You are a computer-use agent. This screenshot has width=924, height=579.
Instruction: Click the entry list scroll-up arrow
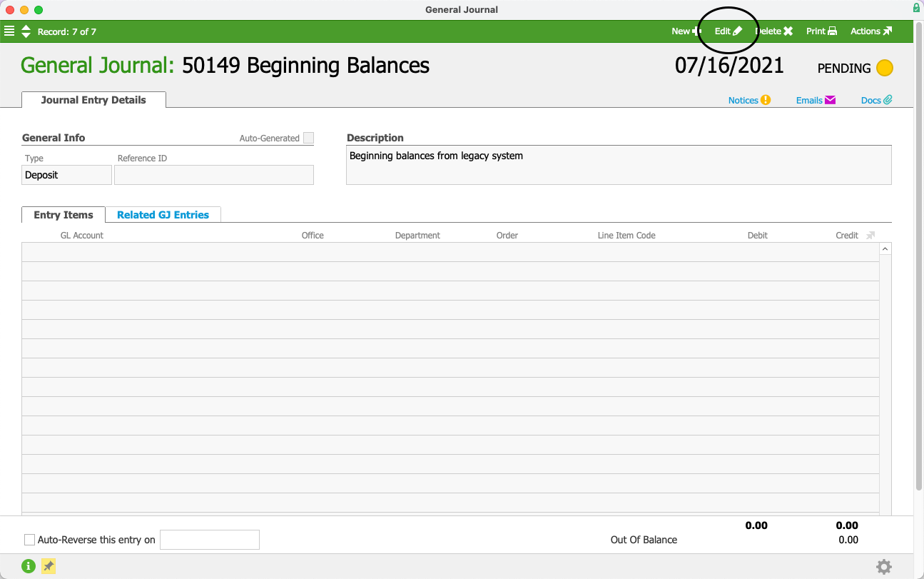click(x=885, y=249)
